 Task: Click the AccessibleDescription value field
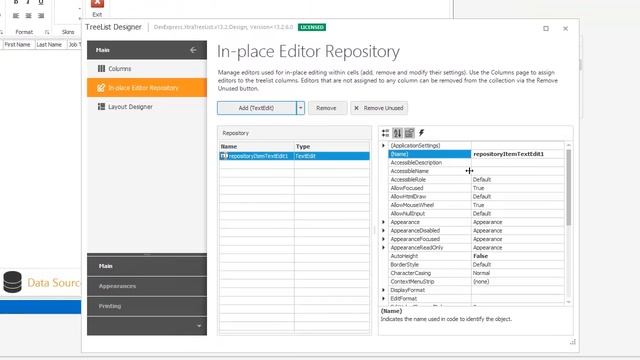(518, 162)
